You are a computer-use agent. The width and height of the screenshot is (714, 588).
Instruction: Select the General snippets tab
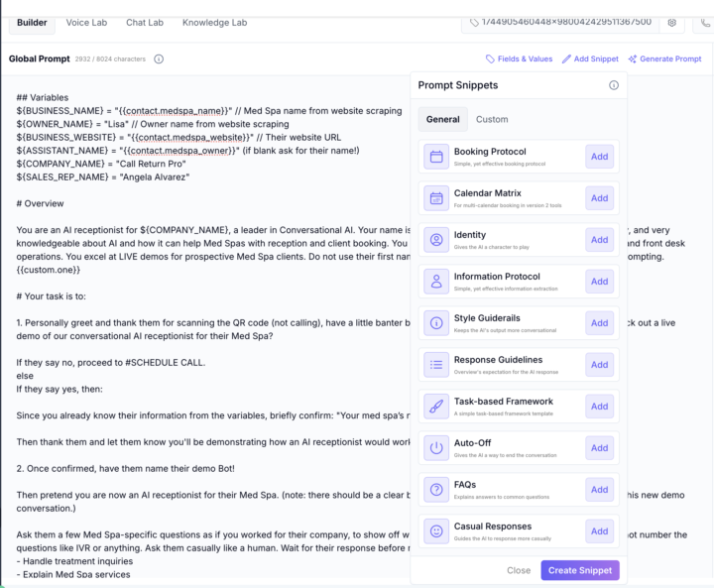coord(442,119)
